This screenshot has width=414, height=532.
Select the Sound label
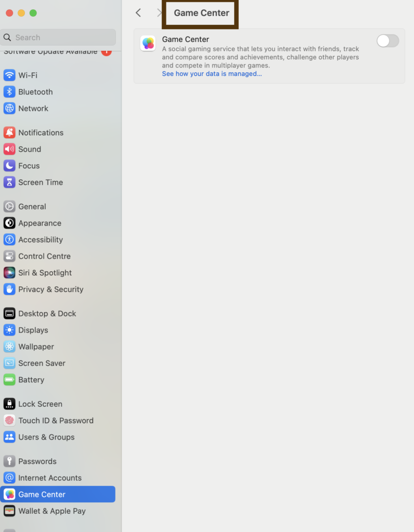pyautogui.click(x=30, y=149)
